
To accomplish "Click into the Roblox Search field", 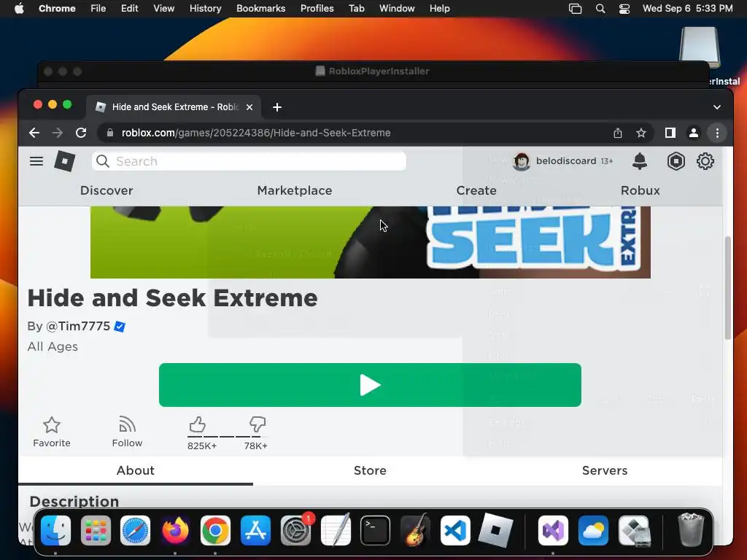I will tap(249, 161).
